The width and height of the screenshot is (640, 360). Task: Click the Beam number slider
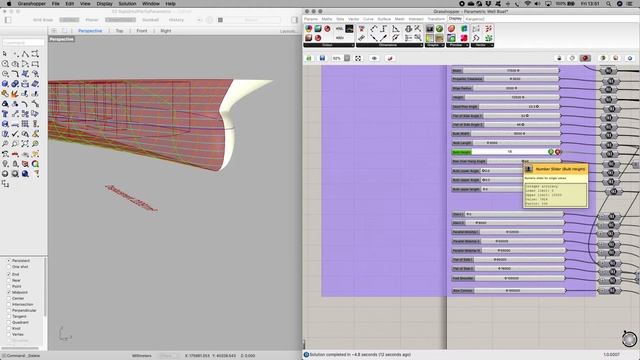point(505,71)
